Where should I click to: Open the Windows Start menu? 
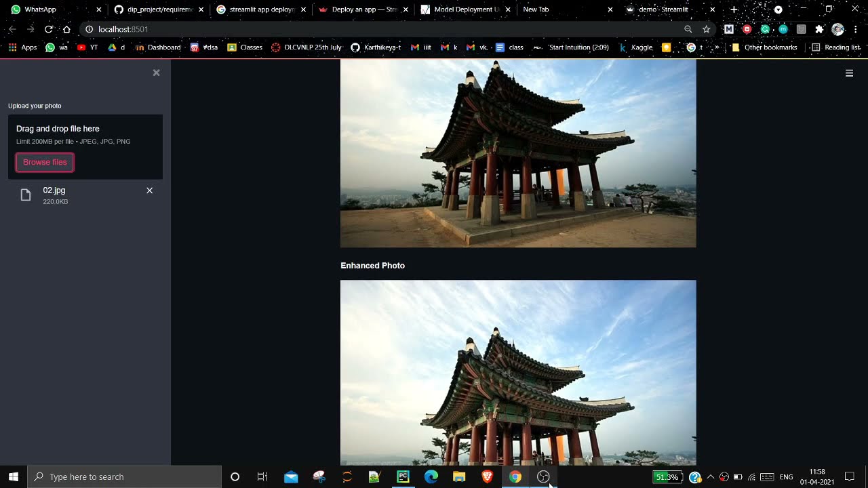click(14, 476)
